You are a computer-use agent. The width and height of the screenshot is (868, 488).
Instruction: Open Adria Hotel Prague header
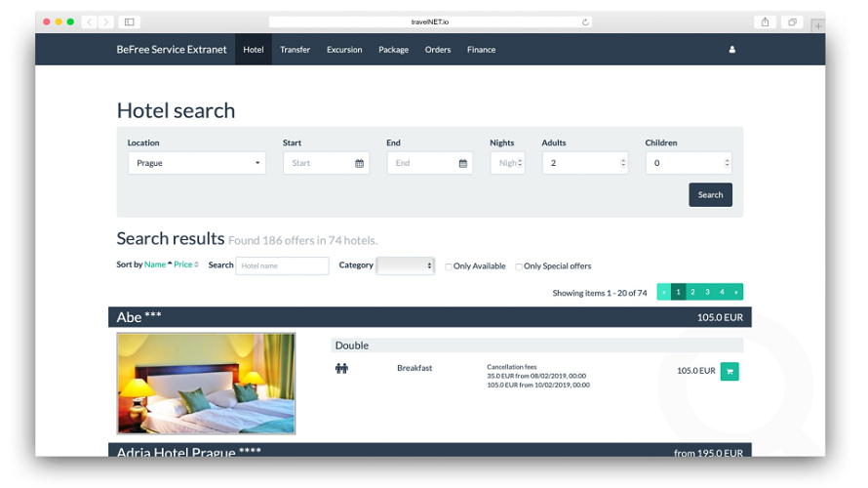[x=429, y=450]
